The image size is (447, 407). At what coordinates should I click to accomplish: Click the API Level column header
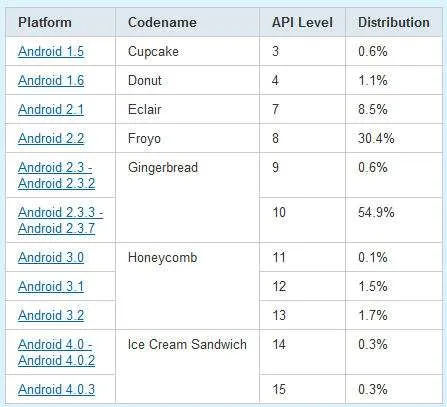(302, 22)
